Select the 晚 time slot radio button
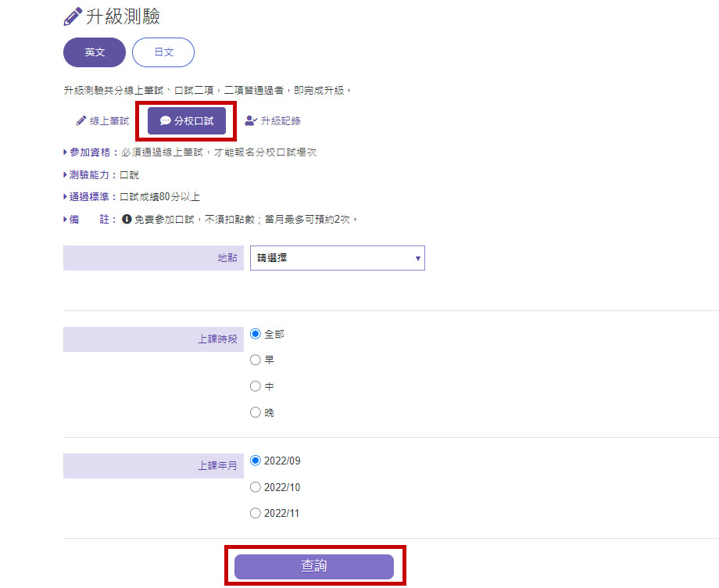This screenshot has width=719, height=588. [256, 412]
